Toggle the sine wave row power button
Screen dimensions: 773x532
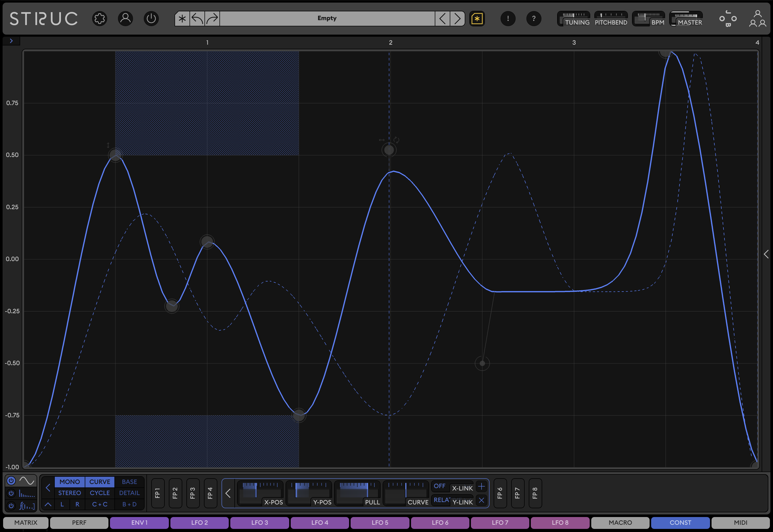(11, 481)
